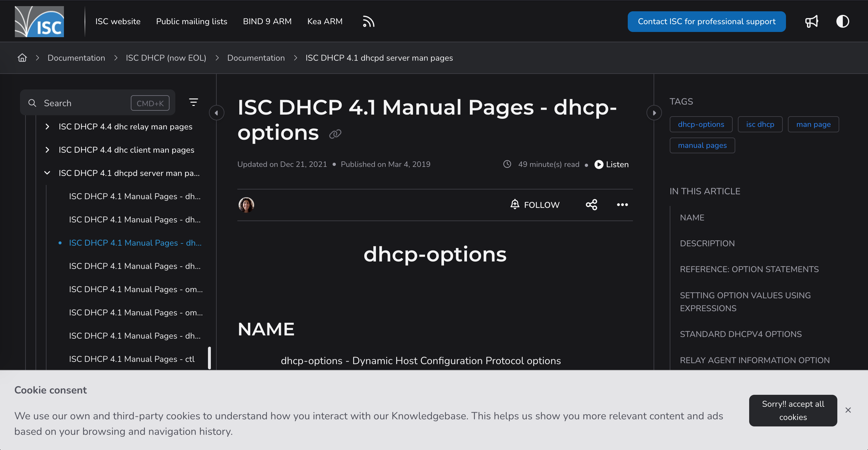Select the highlighted blue Manual Pages entry

135,243
